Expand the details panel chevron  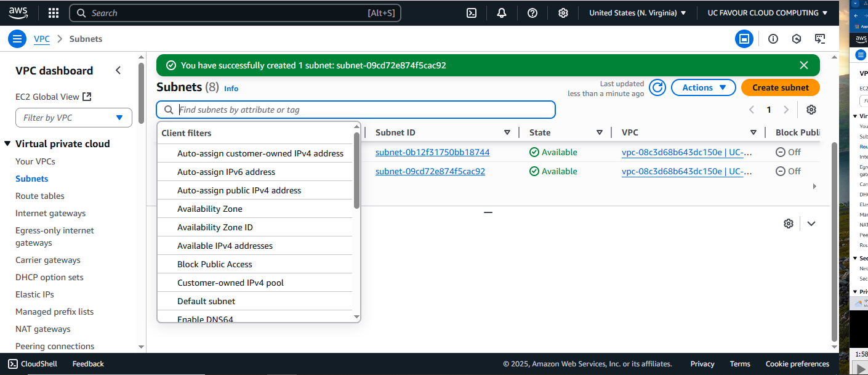(811, 224)
